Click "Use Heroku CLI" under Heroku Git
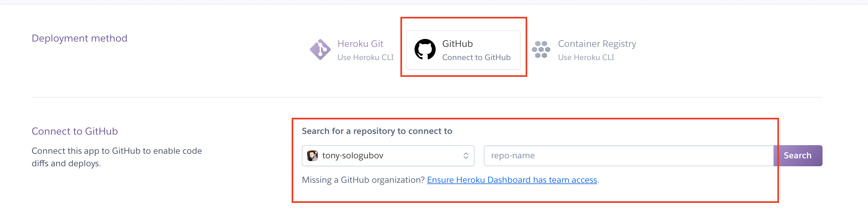Viewport: 868px width, 223px height. [x=365, y=58]
